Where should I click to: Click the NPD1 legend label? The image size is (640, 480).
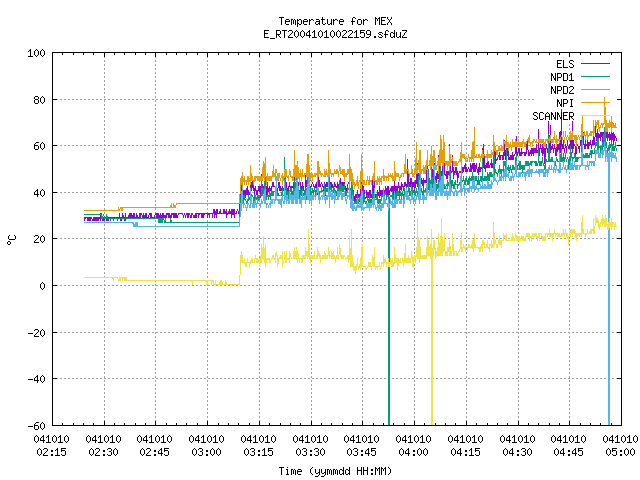point(562,77)
